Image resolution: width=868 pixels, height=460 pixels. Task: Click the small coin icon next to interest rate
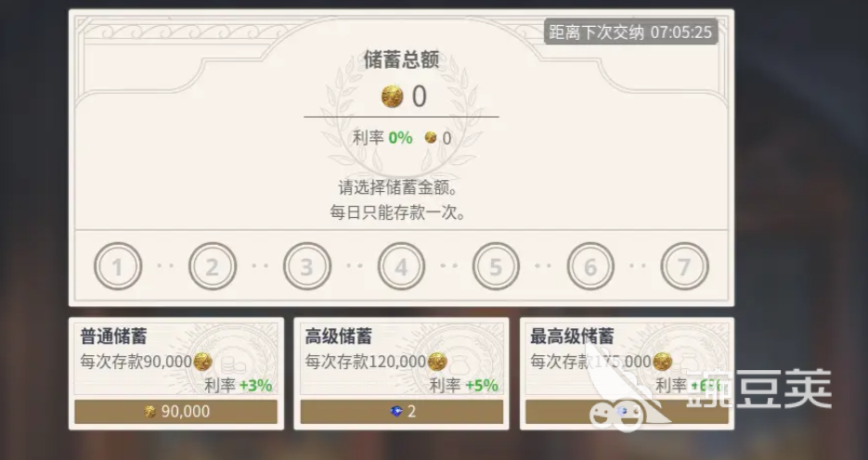(x=430, y=137)
